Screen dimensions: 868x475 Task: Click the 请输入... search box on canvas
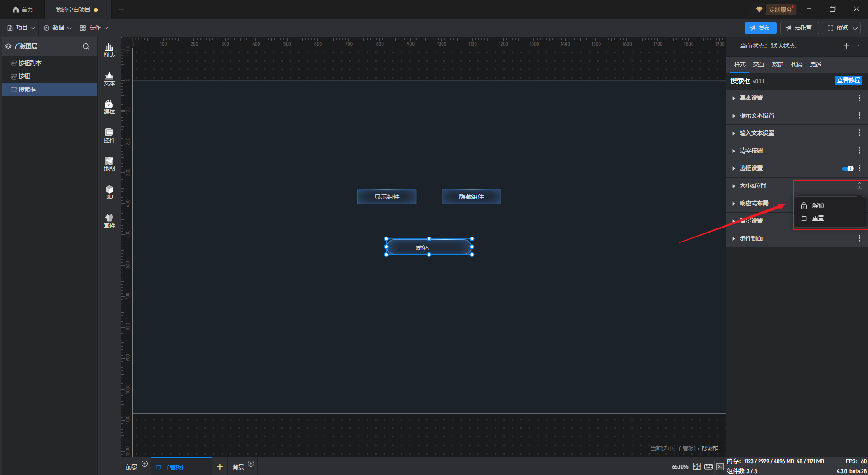pyautogui.click(x=429, y=247)
